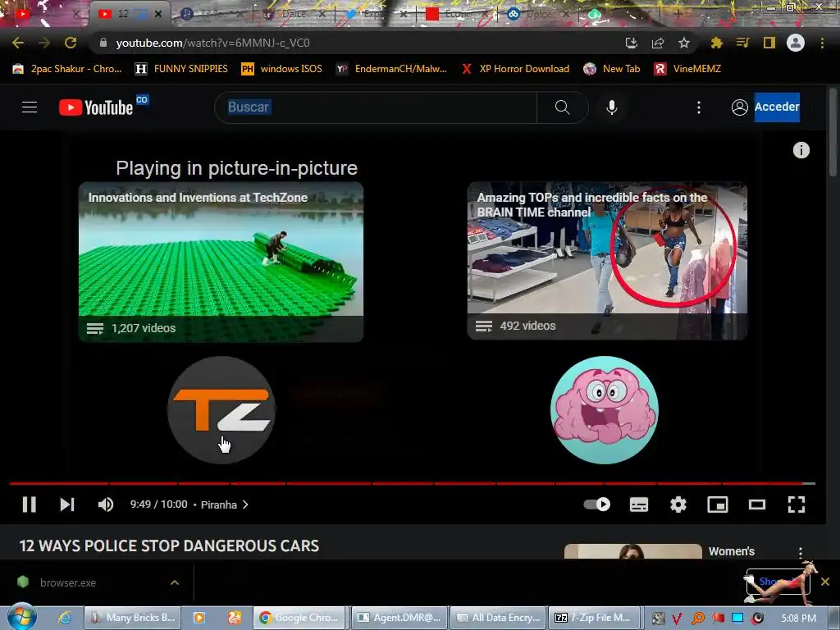Enter full screen mode
This screenshot has width=840, height=630.
[x=796, y=504]
